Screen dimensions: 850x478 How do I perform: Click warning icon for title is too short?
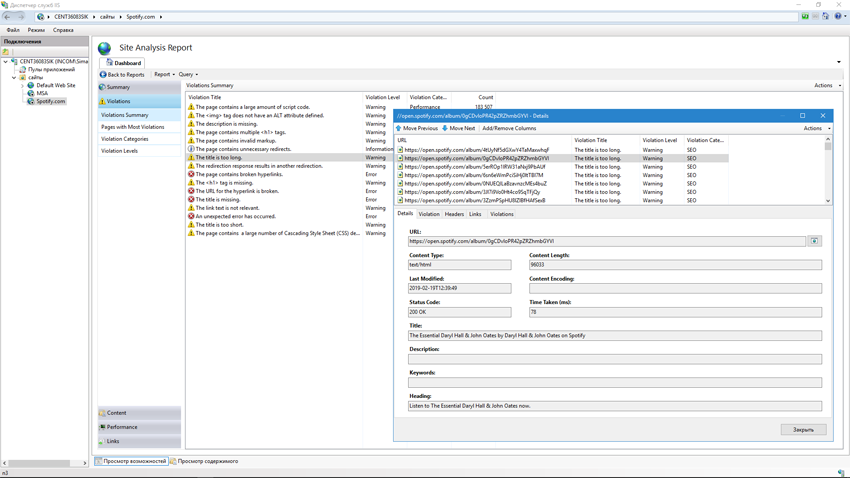191,225
